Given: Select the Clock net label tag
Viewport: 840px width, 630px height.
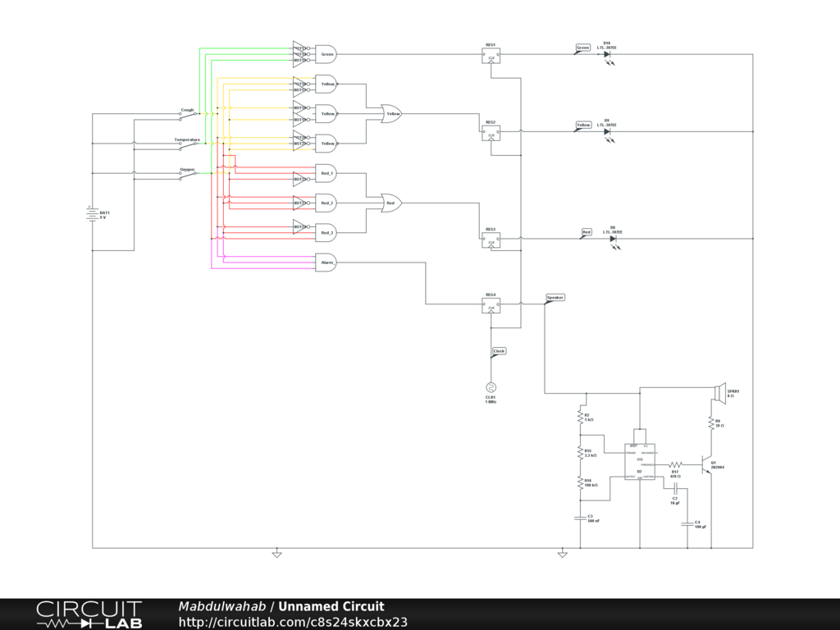Looking at the screenshot, I should tap(499, 350).
